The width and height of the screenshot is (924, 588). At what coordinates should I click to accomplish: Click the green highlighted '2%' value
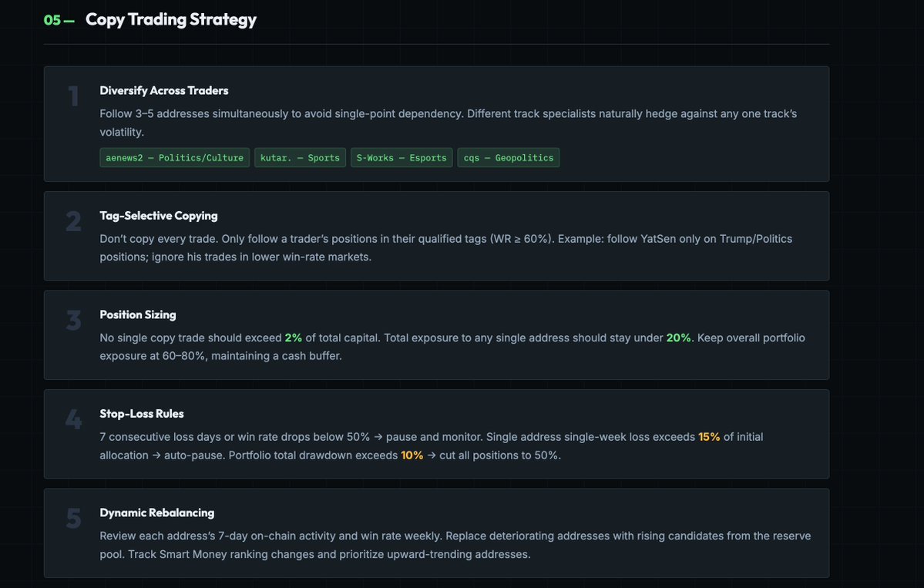click(x=294, y=338)
